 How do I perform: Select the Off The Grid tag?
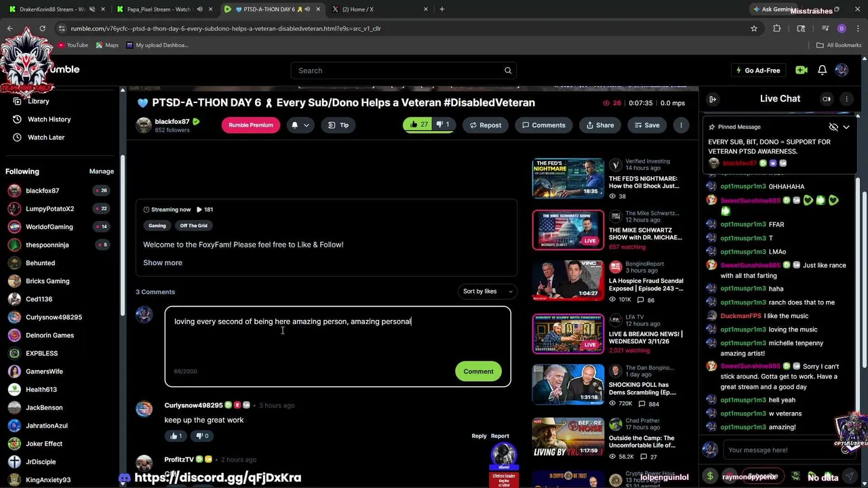click(194, 226)
